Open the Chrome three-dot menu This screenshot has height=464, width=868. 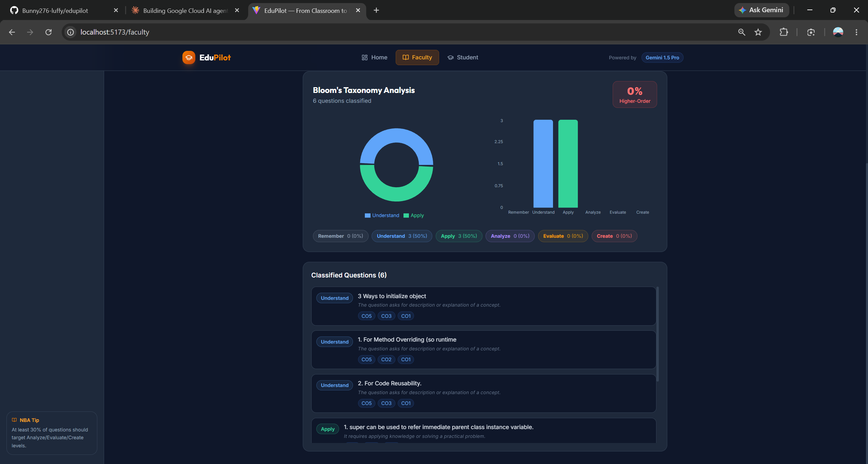click(x=856, y=32)
